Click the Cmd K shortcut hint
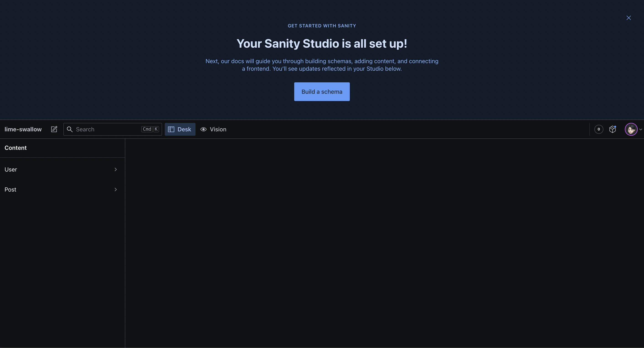644x348 pixels. [x=150, y=129]
